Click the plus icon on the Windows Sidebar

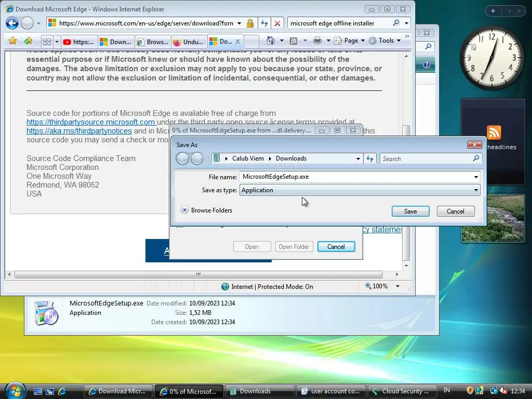coord(493,11)
